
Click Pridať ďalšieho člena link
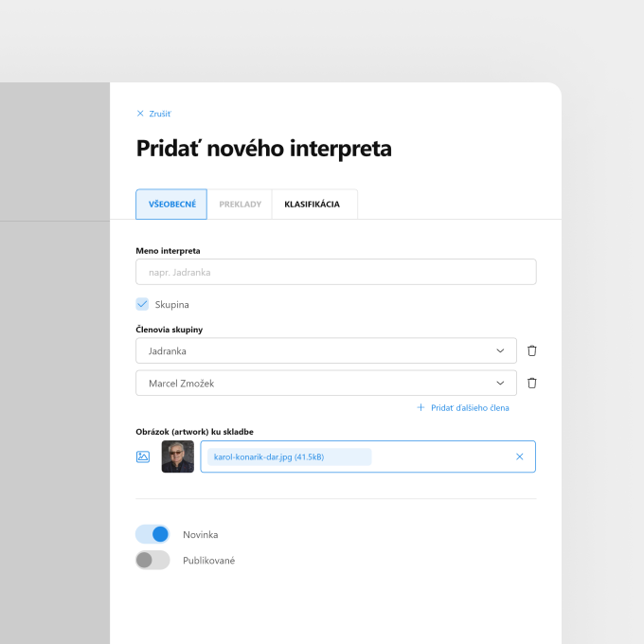pyautogui.click(x=470, y=408)
